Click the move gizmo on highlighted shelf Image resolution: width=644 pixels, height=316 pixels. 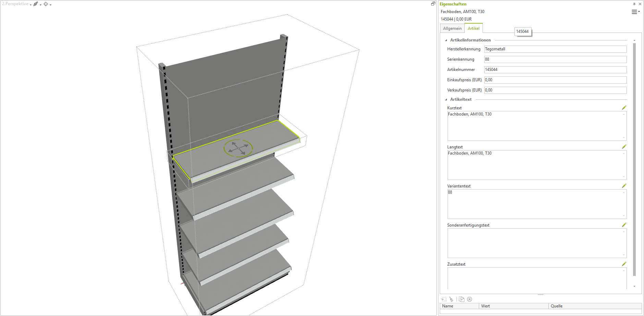point(238,148)
